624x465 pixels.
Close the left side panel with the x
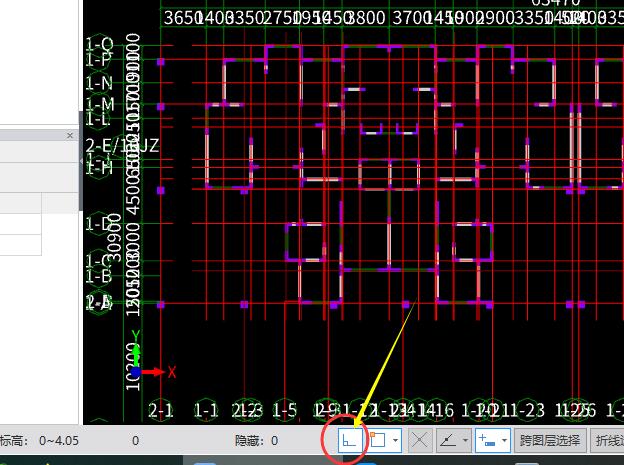click(x=70, y=135)
